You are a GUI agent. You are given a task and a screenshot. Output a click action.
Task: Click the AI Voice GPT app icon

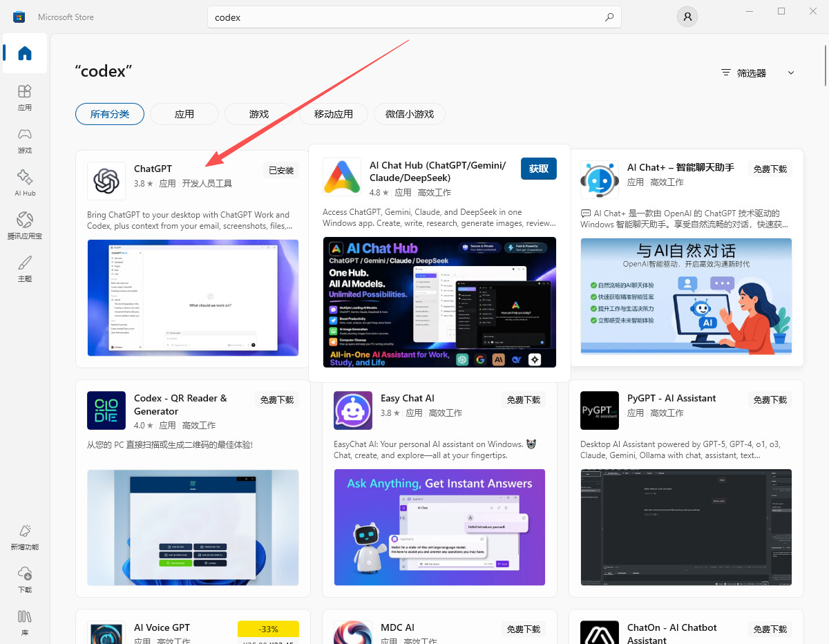[x=106, y=632]
